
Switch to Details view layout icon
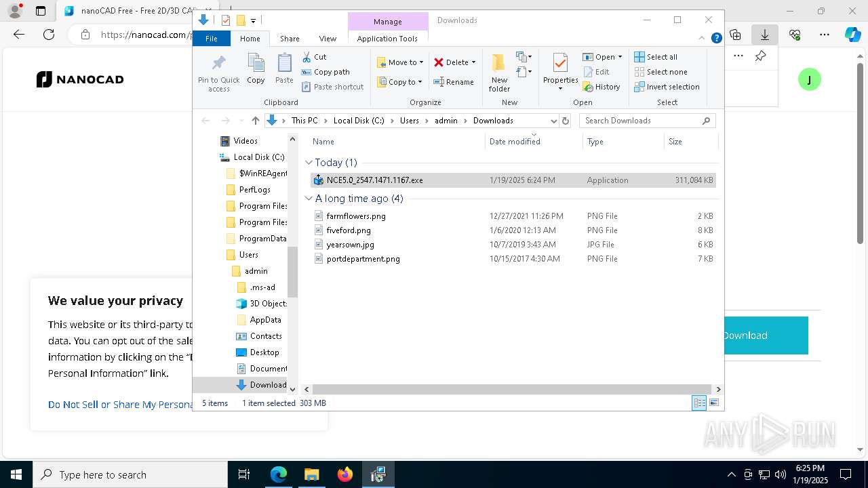tap(699, 403)
